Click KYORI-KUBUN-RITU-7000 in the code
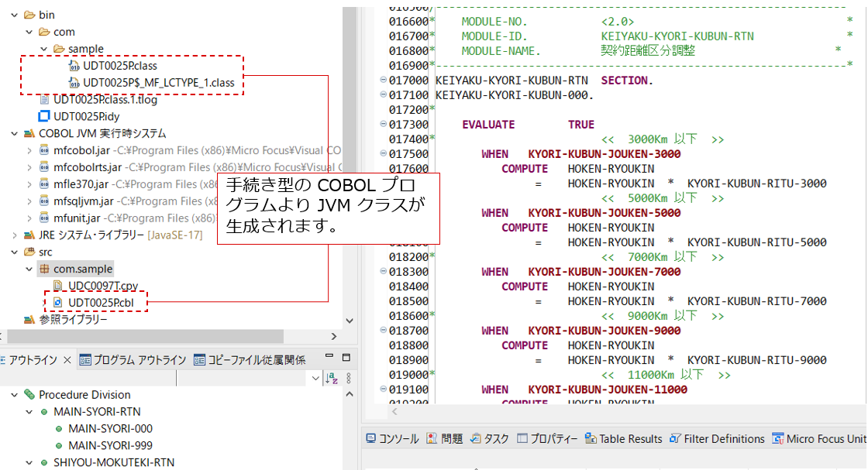This screenshot has width=868, height=470. tap(756, 301)
